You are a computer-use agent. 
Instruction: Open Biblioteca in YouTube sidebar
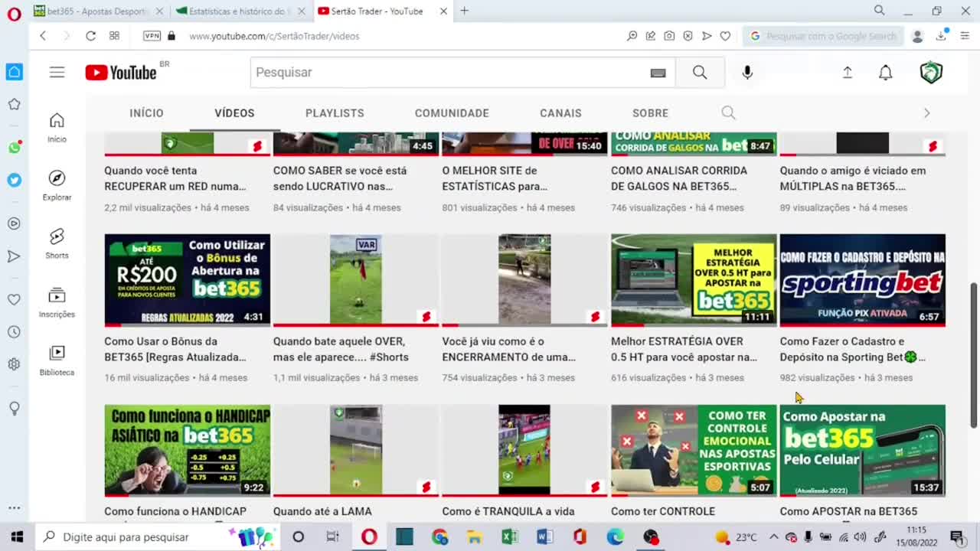point(57,361)
